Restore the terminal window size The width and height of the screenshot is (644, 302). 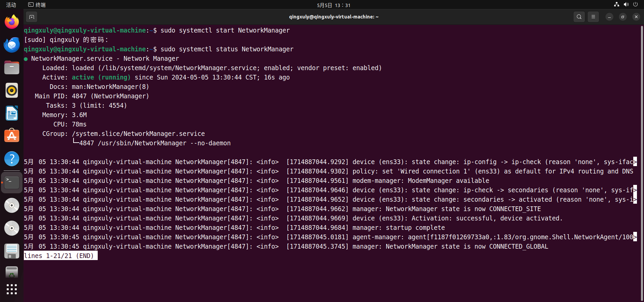[623, 17]
